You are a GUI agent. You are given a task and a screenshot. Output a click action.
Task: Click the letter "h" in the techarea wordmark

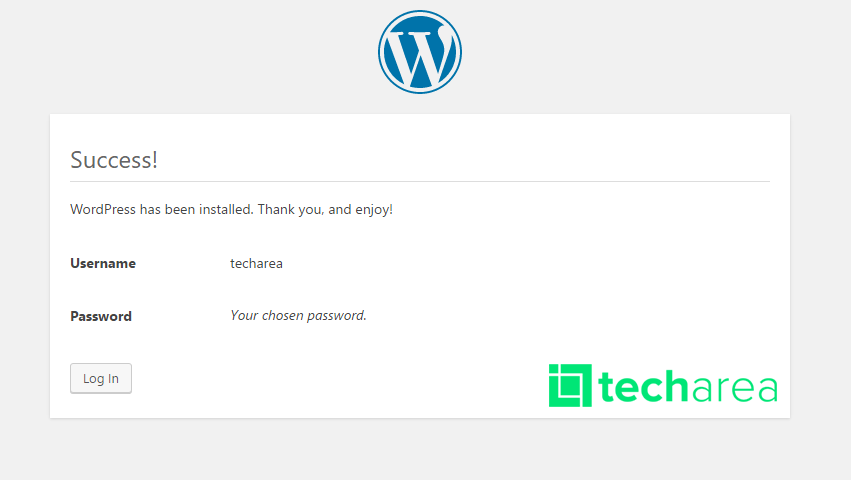pyautogui.click(x=675, y=386)
